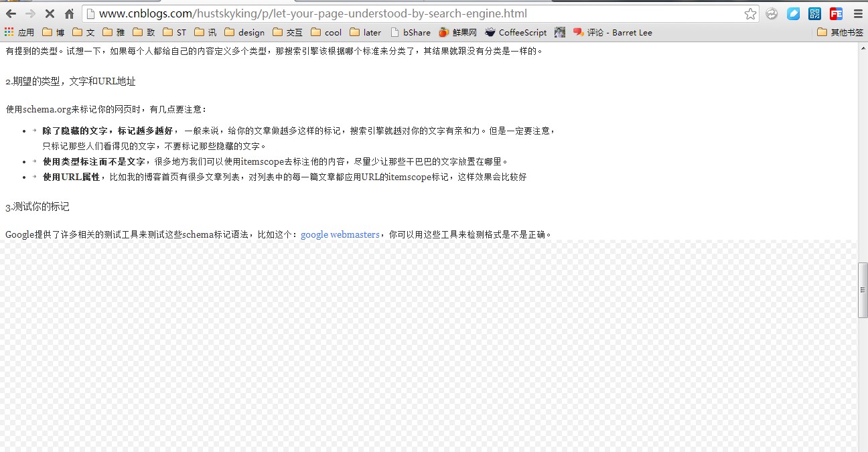Follow the google webmasters link
This screenshot has height=452, width=868.
340,235
